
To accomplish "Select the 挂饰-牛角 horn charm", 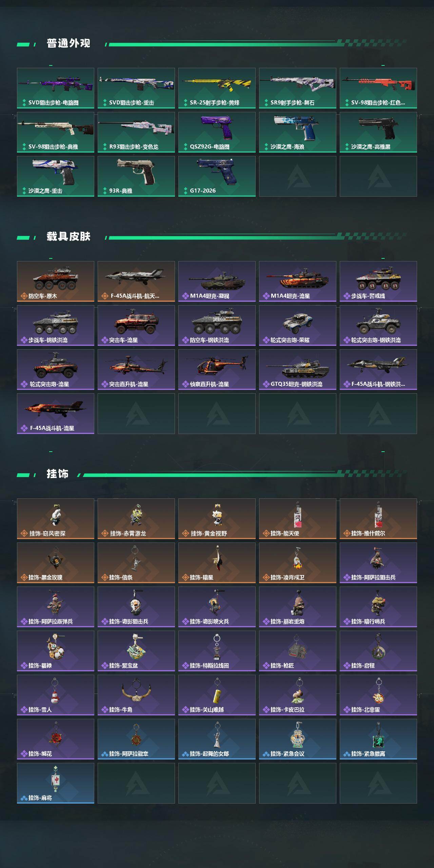I will pos(136,695).
